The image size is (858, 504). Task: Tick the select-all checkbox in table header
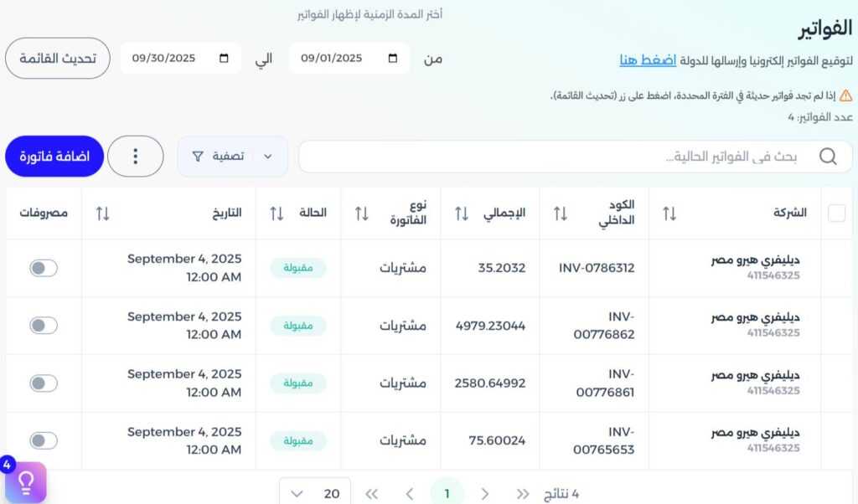point(836,213)
